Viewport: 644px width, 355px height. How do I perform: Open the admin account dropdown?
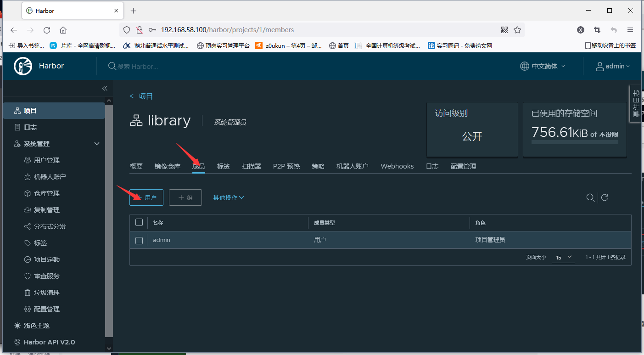tap(613, 66)
